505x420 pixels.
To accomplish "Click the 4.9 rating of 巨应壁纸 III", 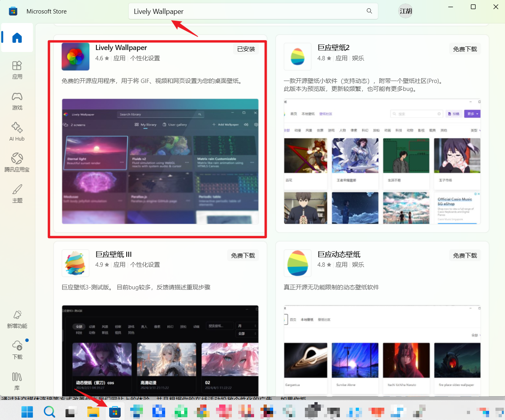I will (x=102, y=265).
